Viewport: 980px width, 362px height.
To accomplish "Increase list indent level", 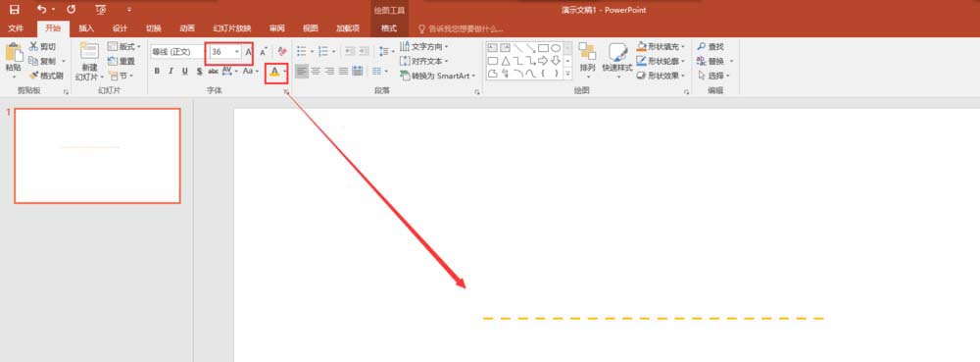I will tap(364, 51).
